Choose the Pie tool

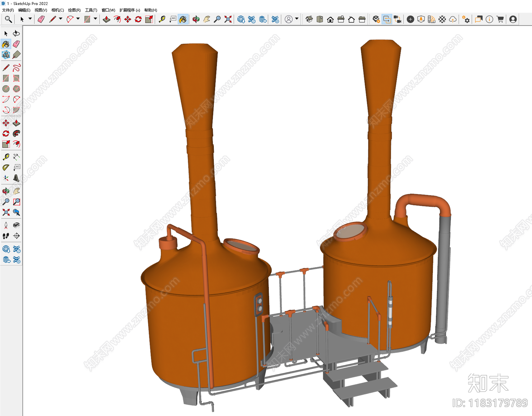coord(16,110)
